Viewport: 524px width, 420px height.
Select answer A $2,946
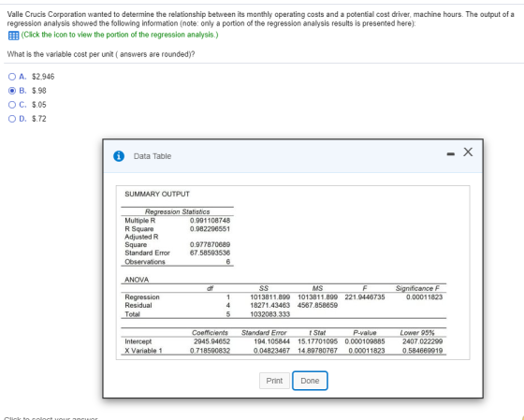coord(12,77)
